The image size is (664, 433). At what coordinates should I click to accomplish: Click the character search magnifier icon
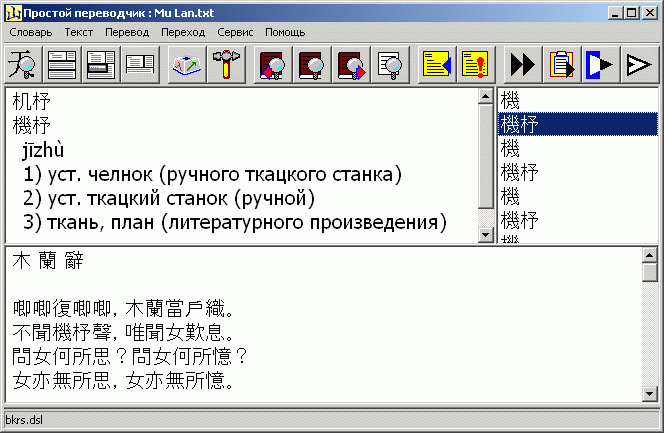(x=20, y=66)
